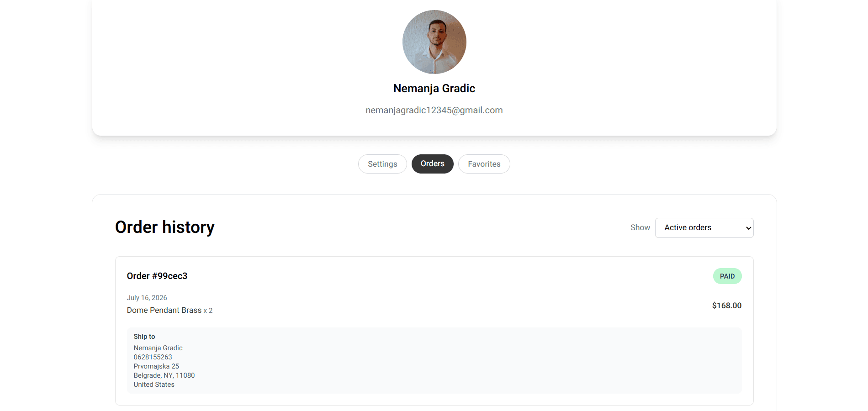Click the email nemanjagradic12345@gmail.com
This screenshot has height=411, width=868.
click(x=434, y=110)
